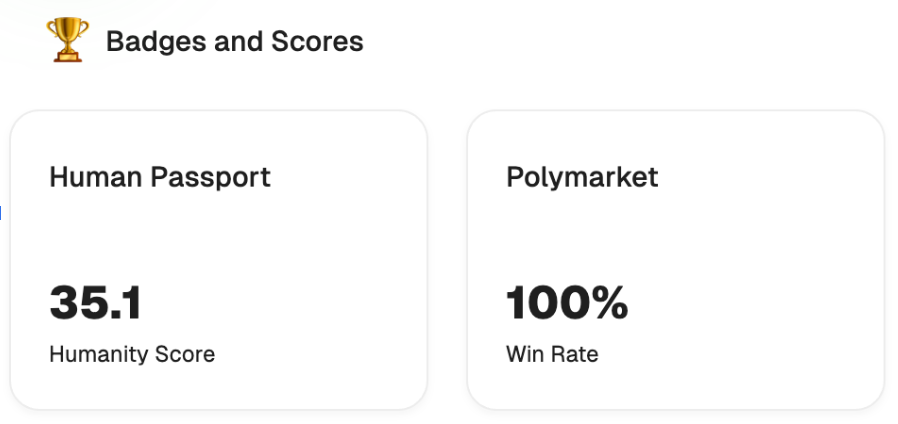
Task: Click the 100% win rate value
Action: pos(567,303)
